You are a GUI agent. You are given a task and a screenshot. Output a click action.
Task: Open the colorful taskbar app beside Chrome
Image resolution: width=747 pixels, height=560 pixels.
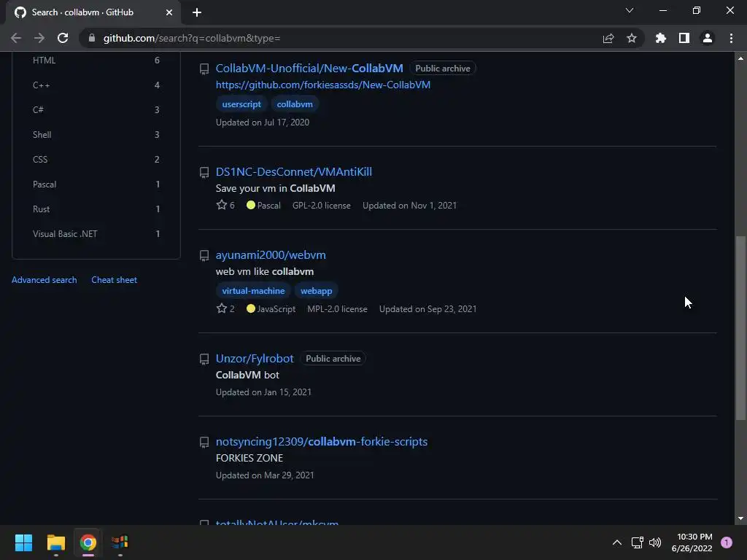[120, 542]
